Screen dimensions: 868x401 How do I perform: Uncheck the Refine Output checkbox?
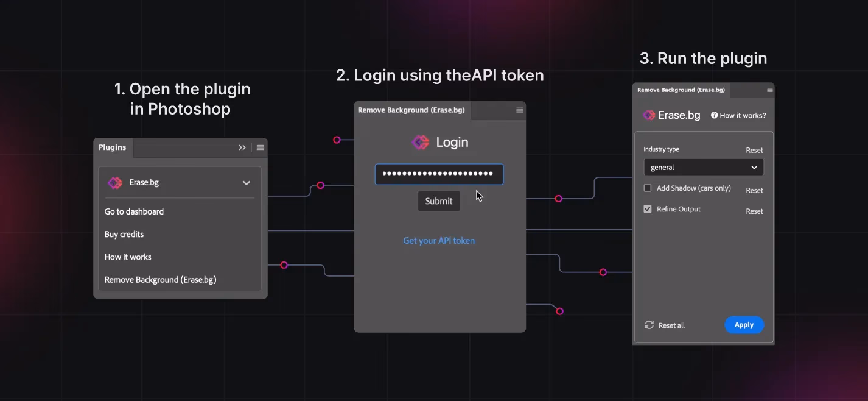click(x=648, y=209)
